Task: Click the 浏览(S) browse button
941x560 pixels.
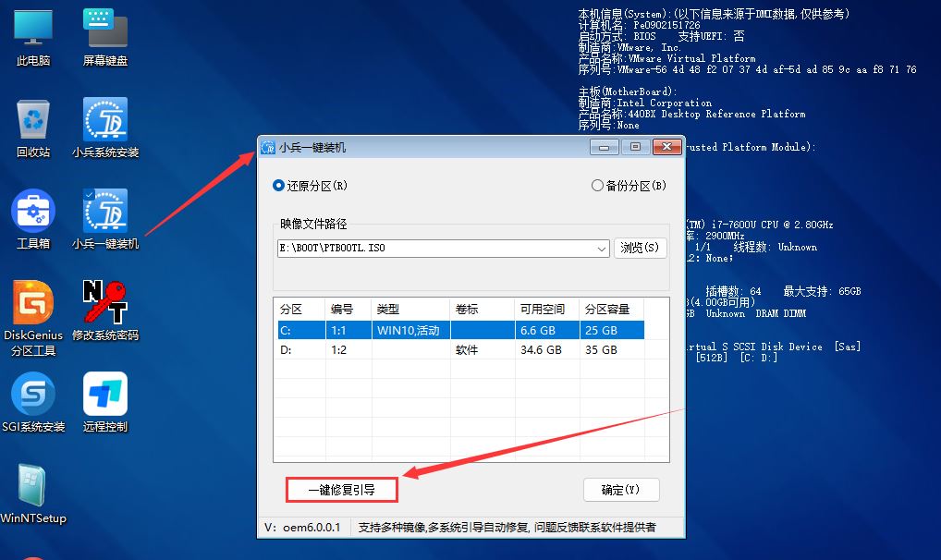Action: [x=641, y=248]
